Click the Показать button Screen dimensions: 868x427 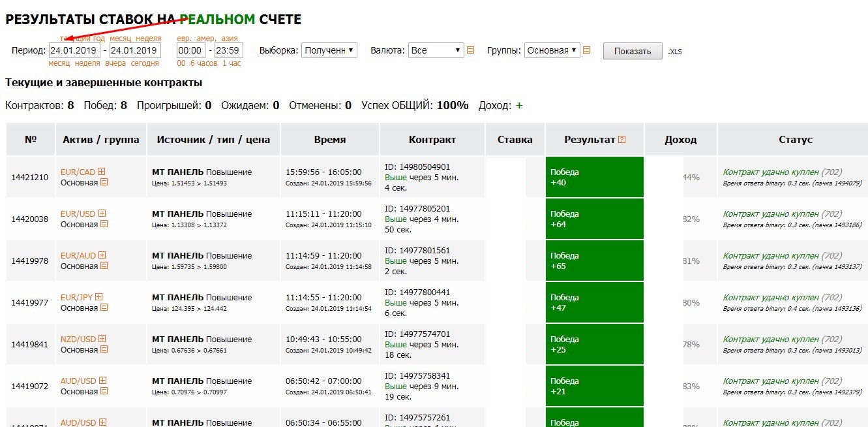point(633,52)
